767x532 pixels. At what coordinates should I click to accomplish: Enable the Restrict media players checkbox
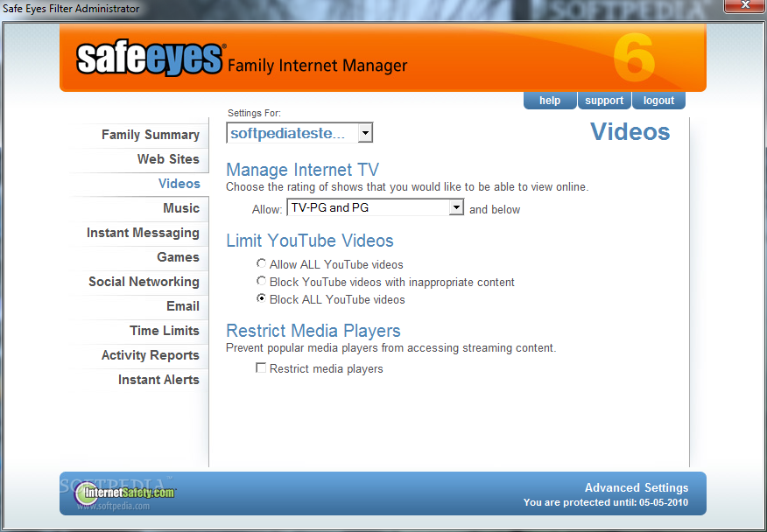point(261,367)
